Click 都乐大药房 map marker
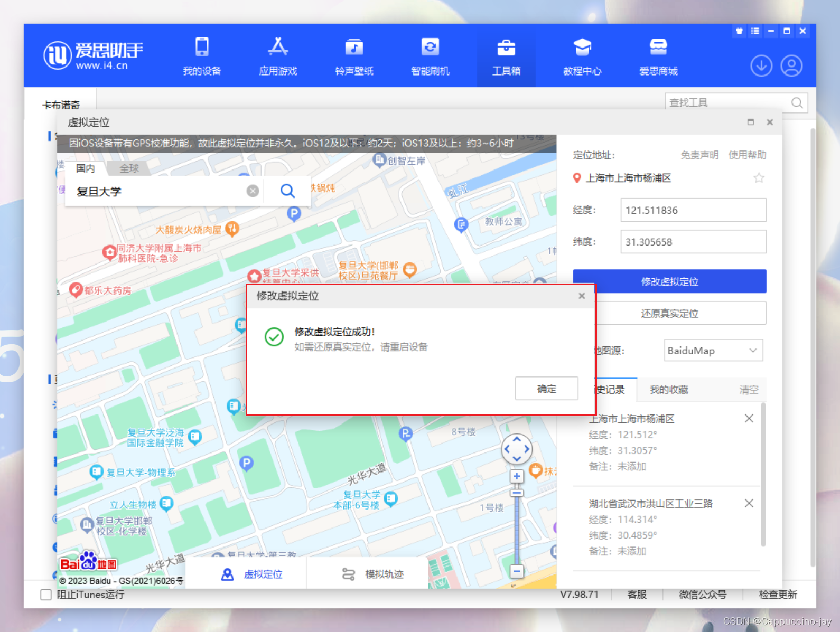The width and height of the screenshot is (840, 632). (x=76, y=289)
